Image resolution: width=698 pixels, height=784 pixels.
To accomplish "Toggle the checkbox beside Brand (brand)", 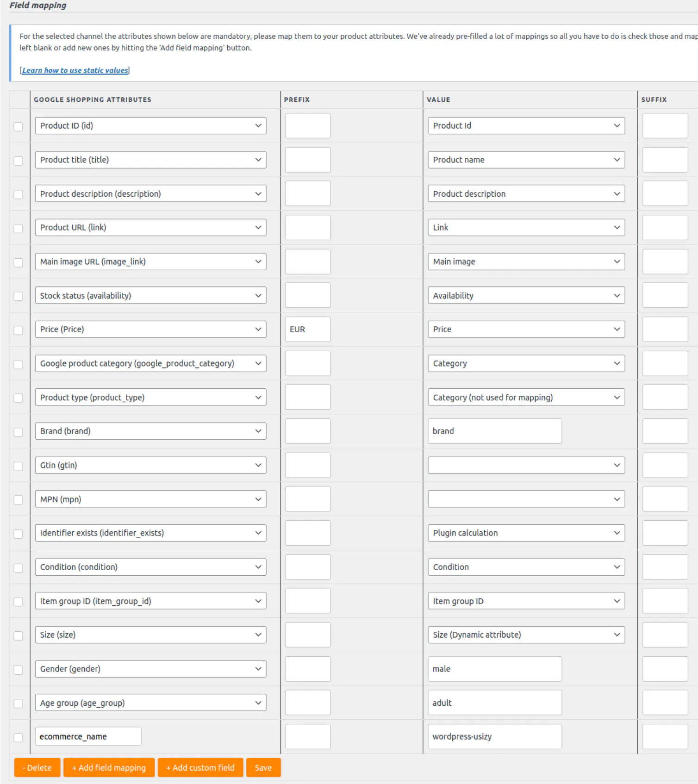I will tap(19, 432).
